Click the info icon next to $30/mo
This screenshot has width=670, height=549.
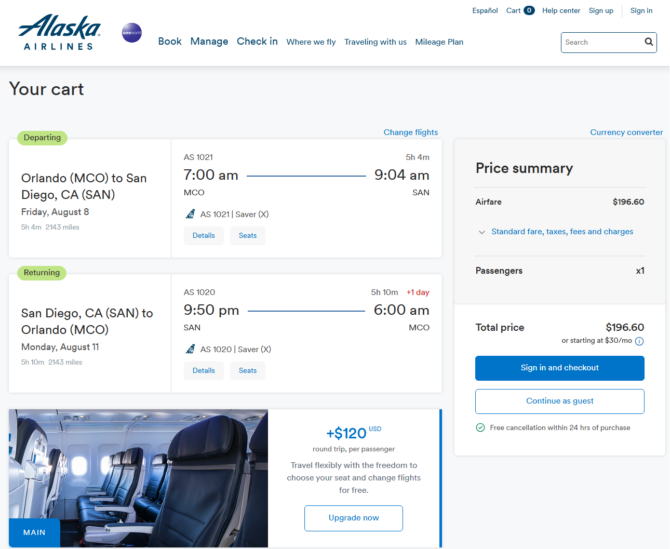tap(639, 341)
